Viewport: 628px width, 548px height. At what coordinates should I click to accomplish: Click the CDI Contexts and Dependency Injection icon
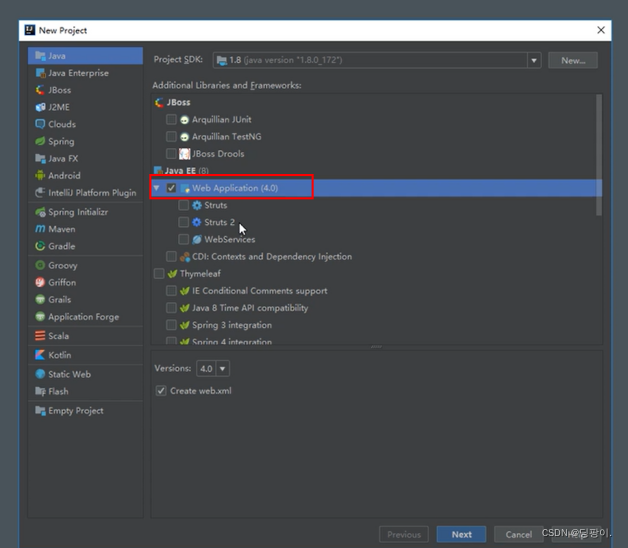point(184,257)
